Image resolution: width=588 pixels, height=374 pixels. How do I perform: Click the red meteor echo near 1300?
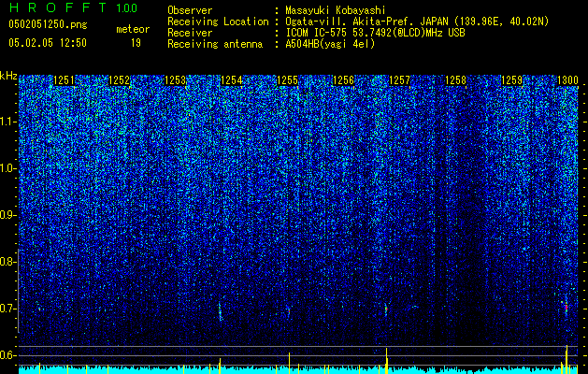[x=566, y=308]
